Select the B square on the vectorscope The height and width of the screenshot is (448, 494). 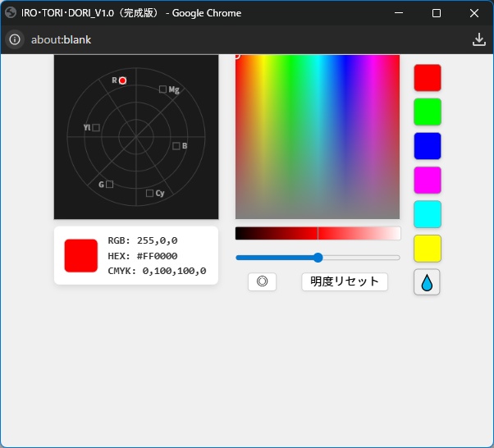[176, 146]
